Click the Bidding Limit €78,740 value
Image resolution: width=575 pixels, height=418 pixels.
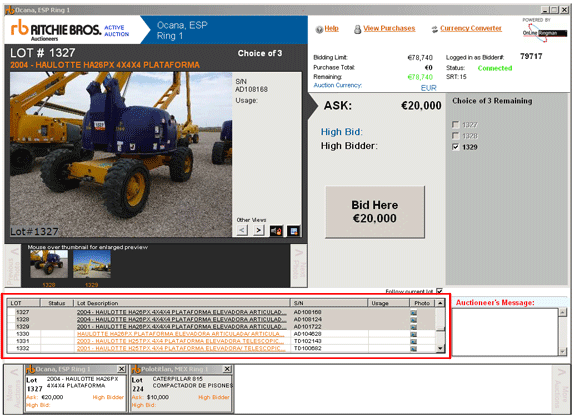pos(420,58)
